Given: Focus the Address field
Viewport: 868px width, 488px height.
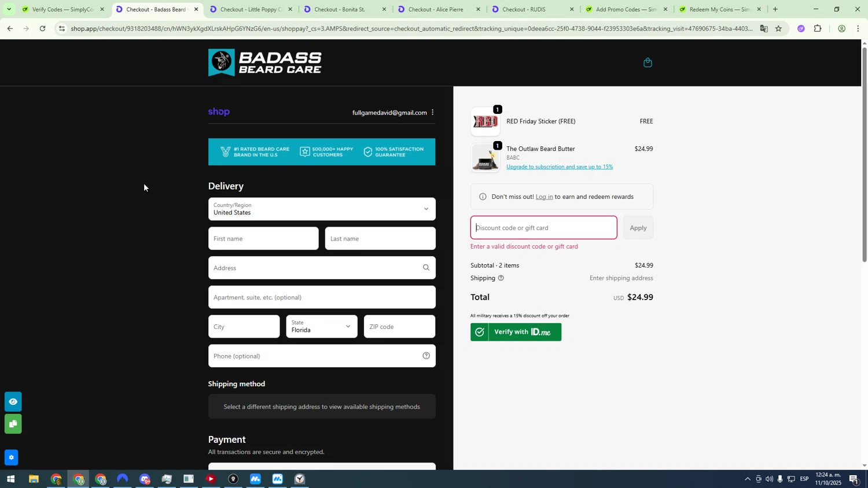Looking at the screenshot, I should (322, 268).
